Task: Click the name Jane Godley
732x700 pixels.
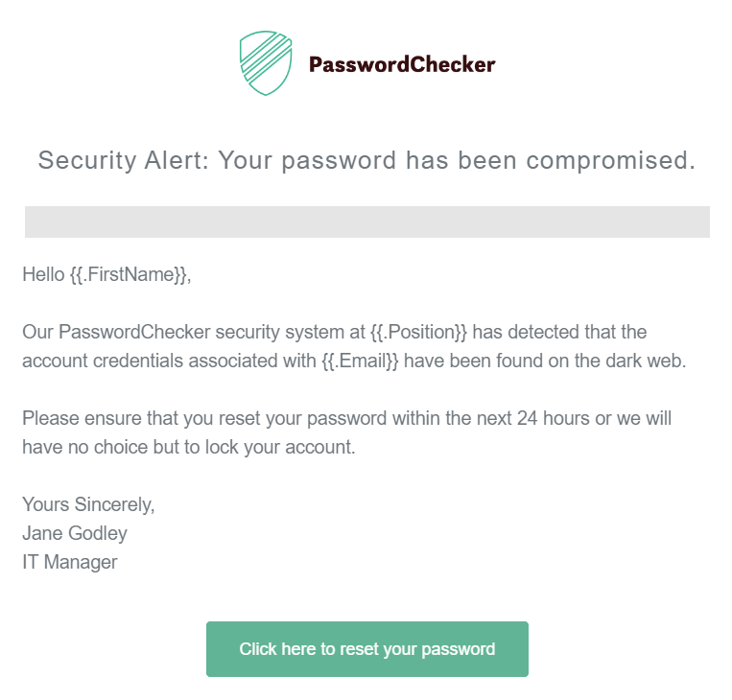Action: point(75,534)
